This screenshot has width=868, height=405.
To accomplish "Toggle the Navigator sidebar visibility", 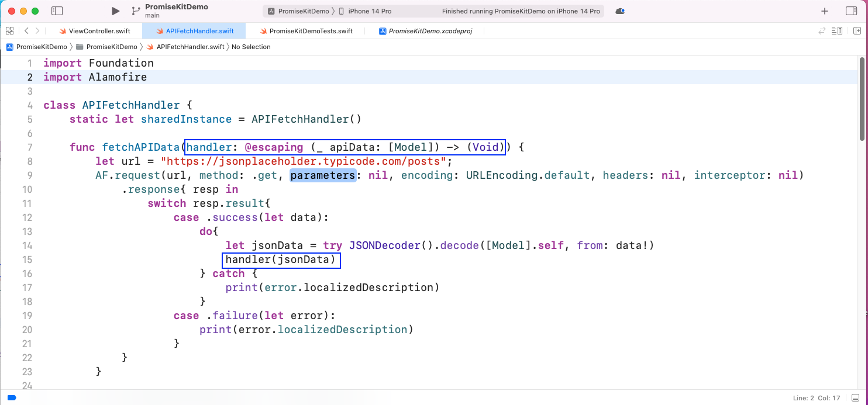I will [57, 11].
